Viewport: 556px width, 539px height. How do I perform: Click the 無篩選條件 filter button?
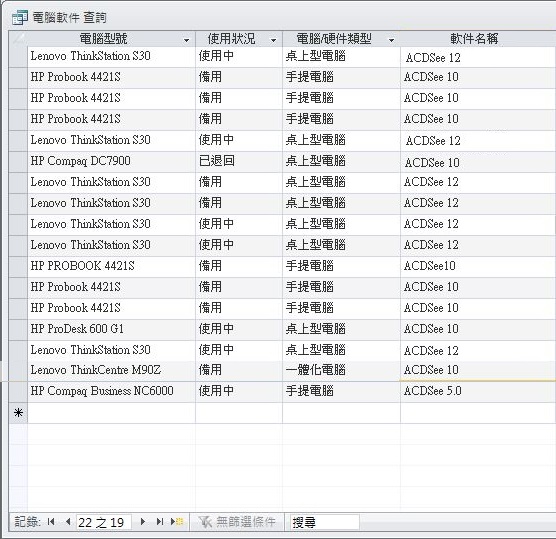[x=237, y=522]
